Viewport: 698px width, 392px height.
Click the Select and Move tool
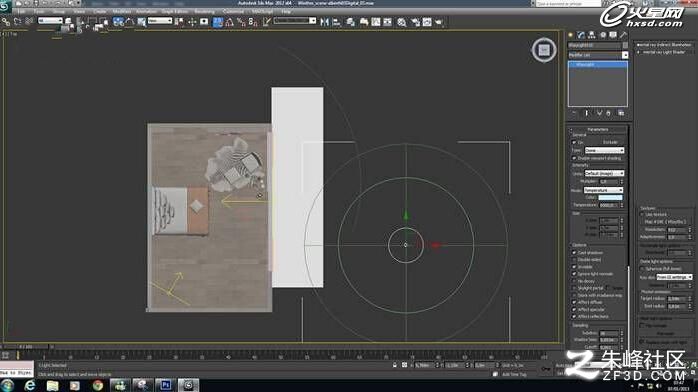[192, 22]
